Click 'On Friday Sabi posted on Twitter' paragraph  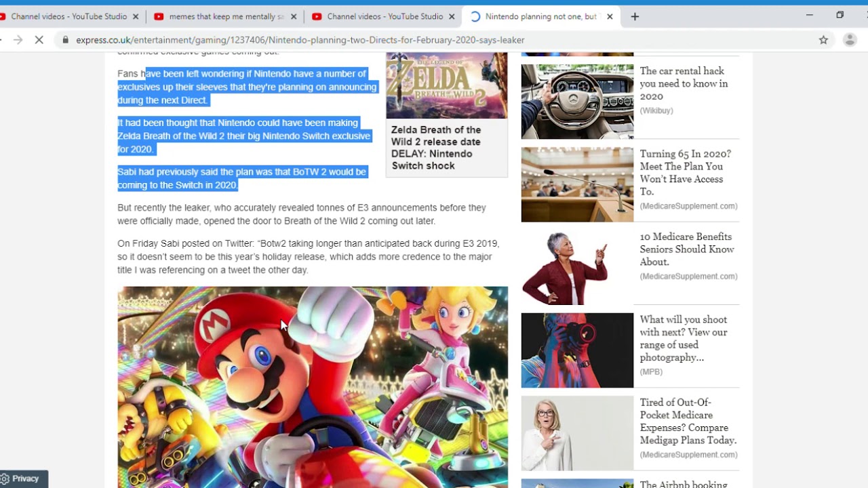308,257
